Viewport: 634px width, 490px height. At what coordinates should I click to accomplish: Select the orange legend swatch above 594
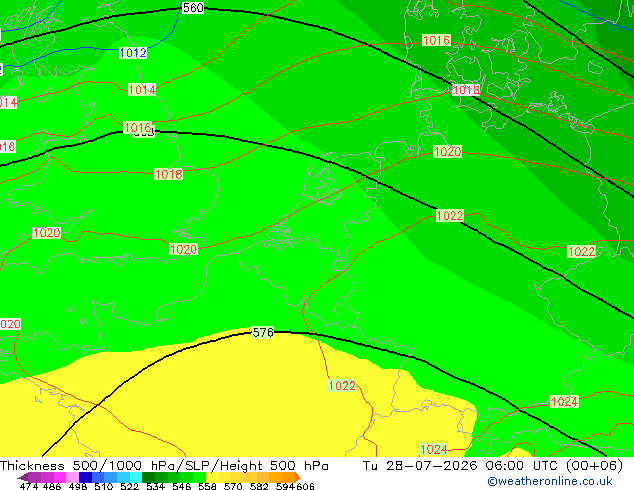pos(288,477)
